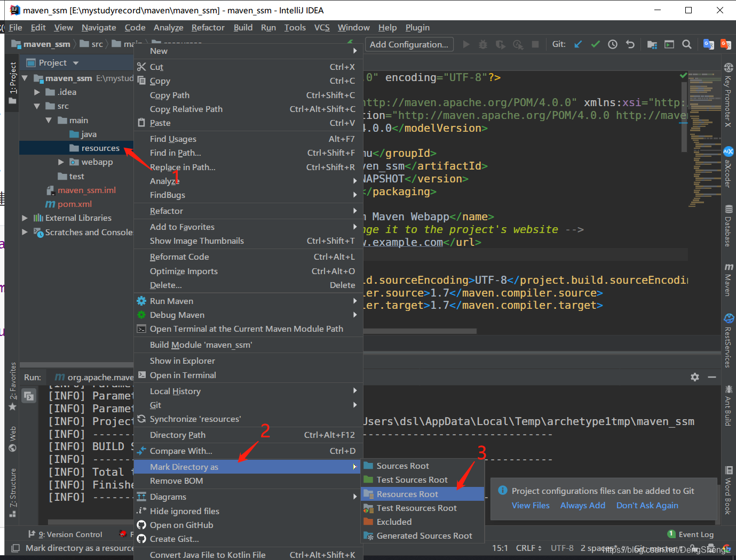The width and height of the screenshot is (736, 560).
Task: Click Open in Terminal entry
Action: (248, 375)
